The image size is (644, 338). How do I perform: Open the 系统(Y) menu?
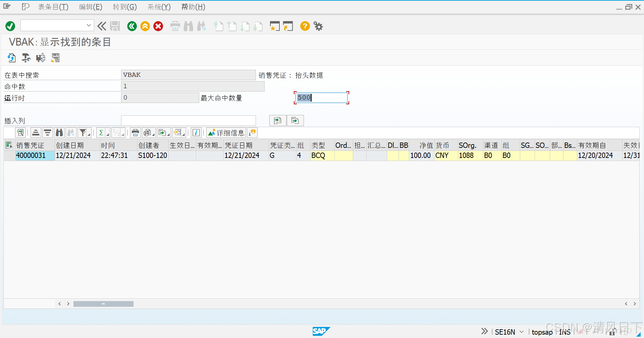coord(159,7)
